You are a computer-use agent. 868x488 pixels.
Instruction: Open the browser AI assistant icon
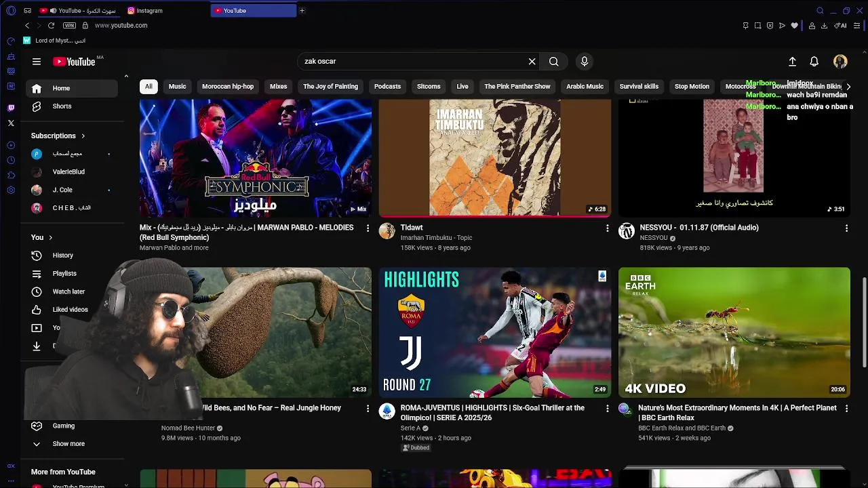click(842, 26)
